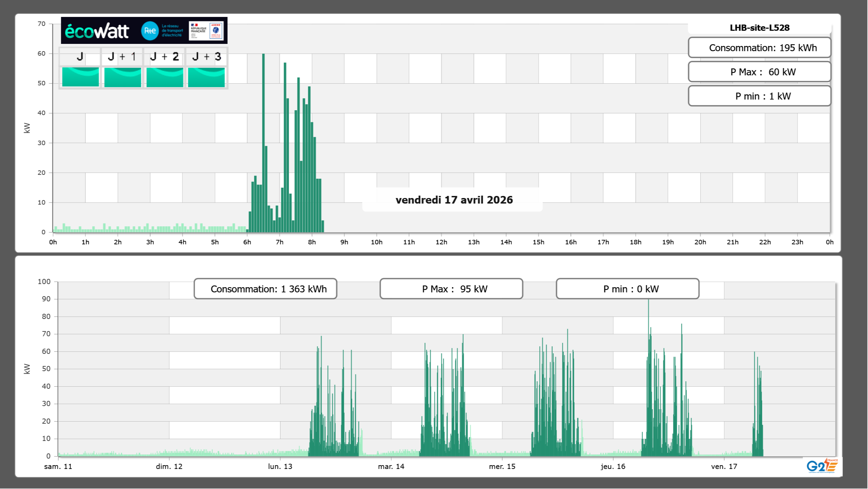Click the vendredi 17 avril 2026 date label
This screenshot has width=868, height=489.
tap(454, 200)
